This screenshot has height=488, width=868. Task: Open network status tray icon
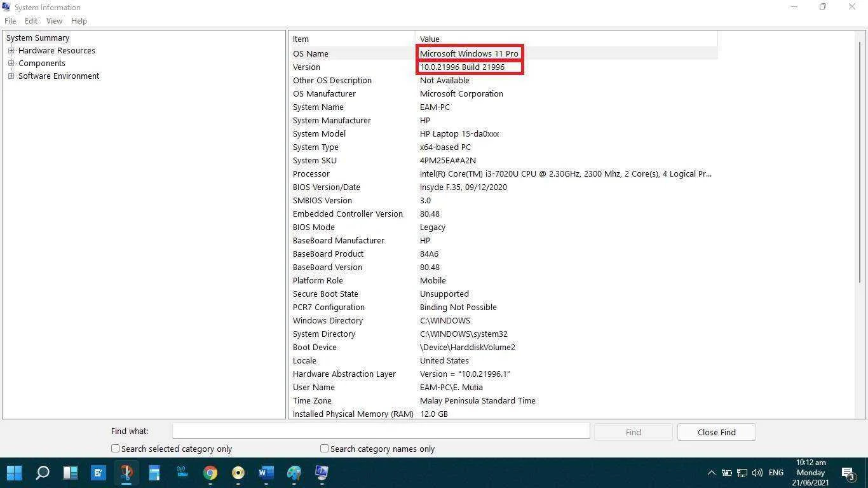tap(742, 473)
